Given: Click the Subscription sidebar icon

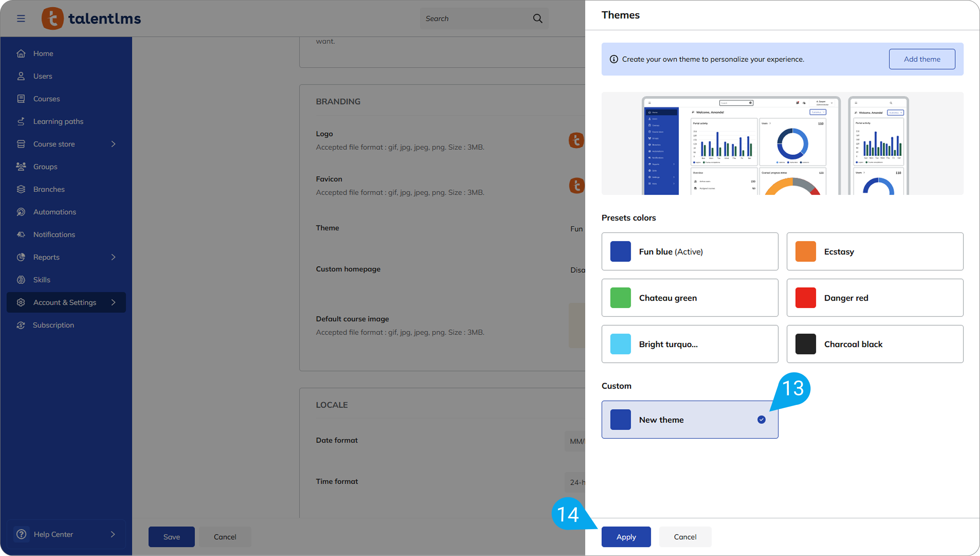Looking at the screenshot, I should 21,325.
